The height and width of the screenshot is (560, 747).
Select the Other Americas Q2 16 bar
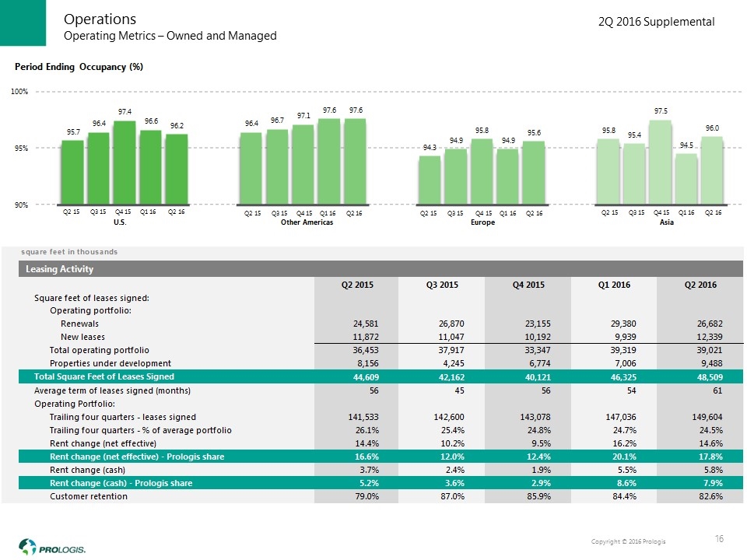point(354,161)
